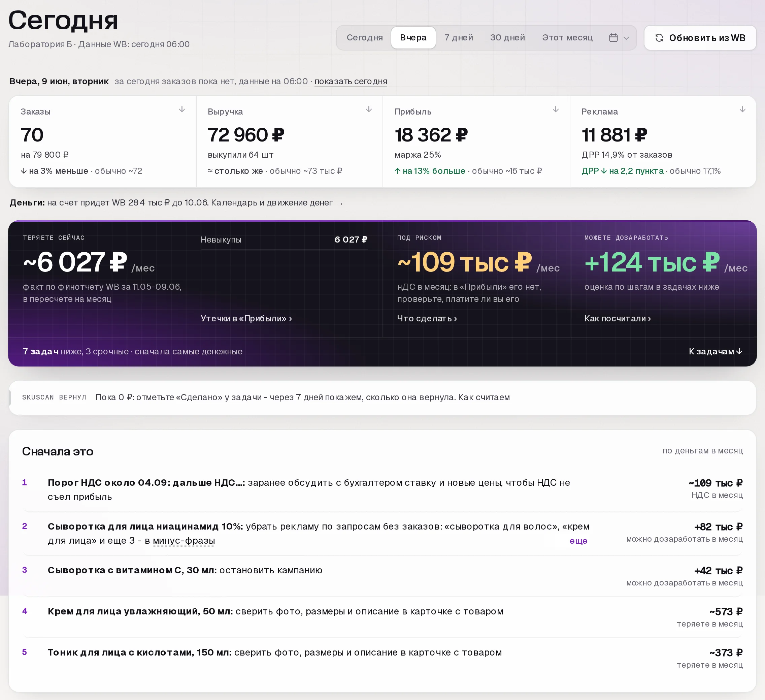Screen dimensions: 765x700
Task: Click the down arrow on Реклама card
Action: tap(742, 109)
